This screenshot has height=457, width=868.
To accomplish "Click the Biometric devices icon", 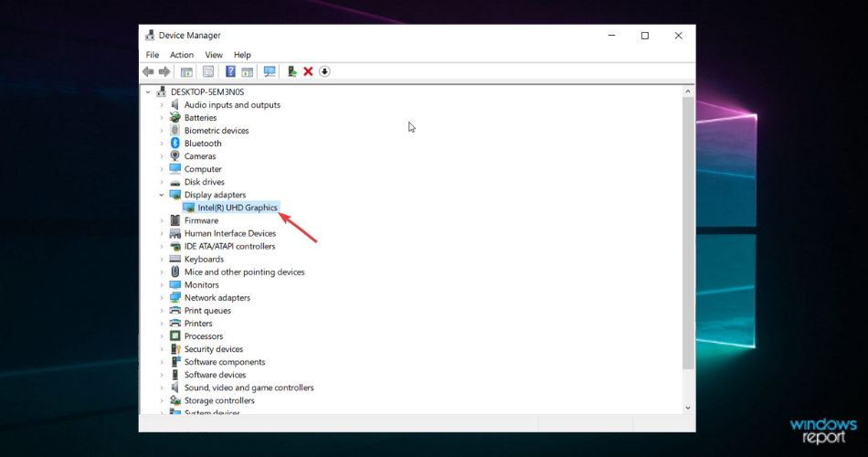I will (x=175, y=130).
